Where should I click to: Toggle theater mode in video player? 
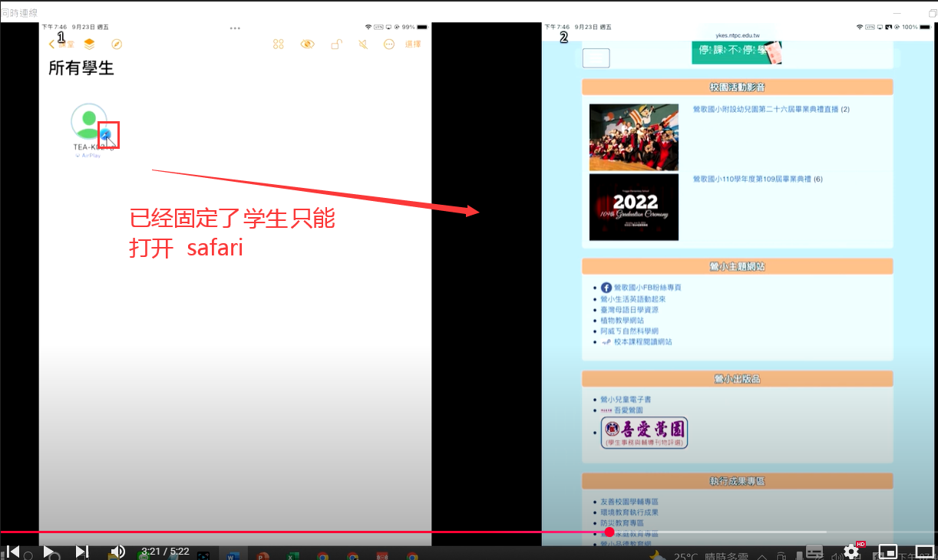[924, 552]
